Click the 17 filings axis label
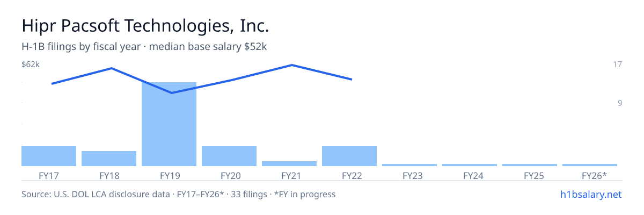Screen dimensions: 644x215 [617, 64]
